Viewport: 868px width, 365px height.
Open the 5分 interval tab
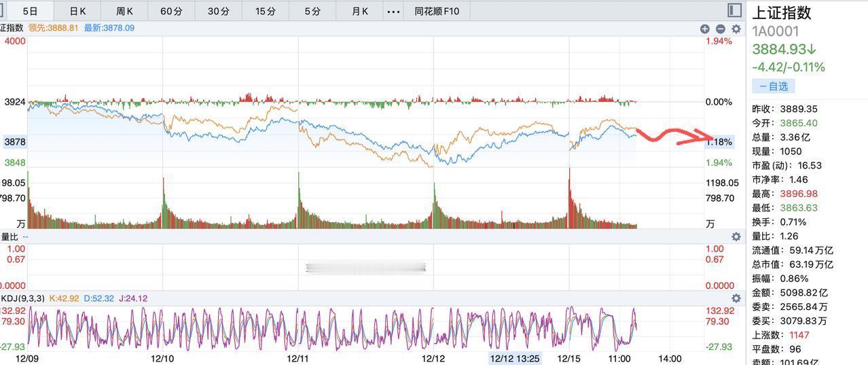click(x=312, y=11)
